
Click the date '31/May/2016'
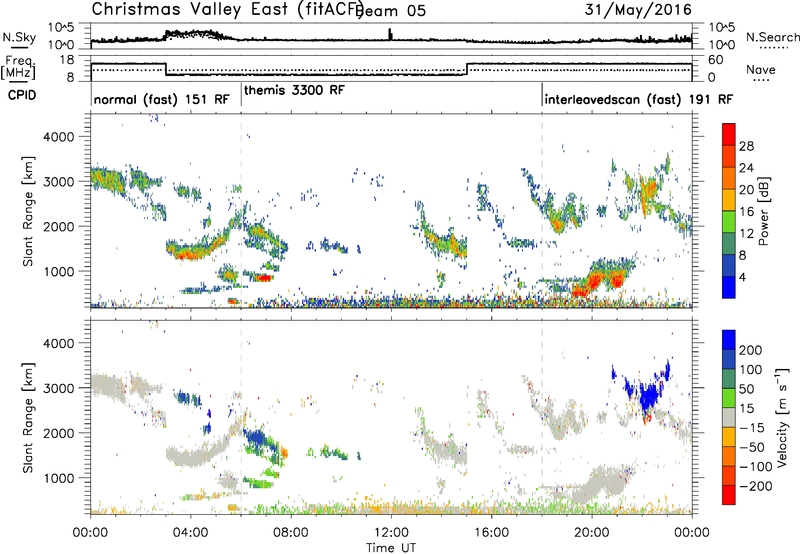click(x=638, y=9)
